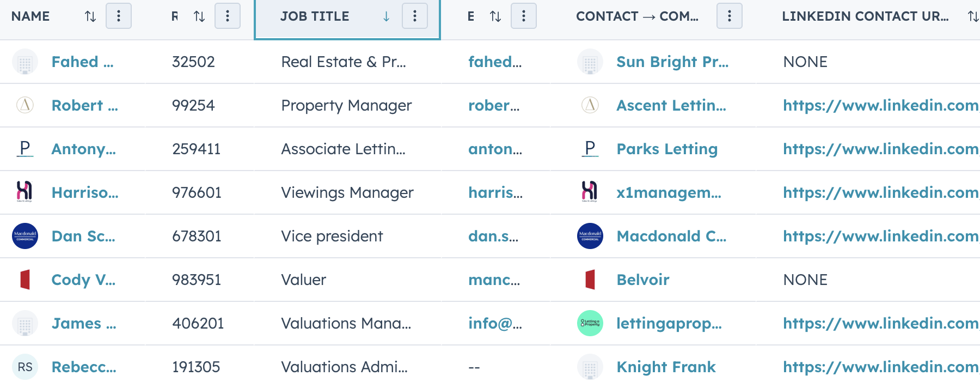Sort by the LinkedIn Contact URL column
The width and height of the screenshot is (980, 388).
coord(972,16)
